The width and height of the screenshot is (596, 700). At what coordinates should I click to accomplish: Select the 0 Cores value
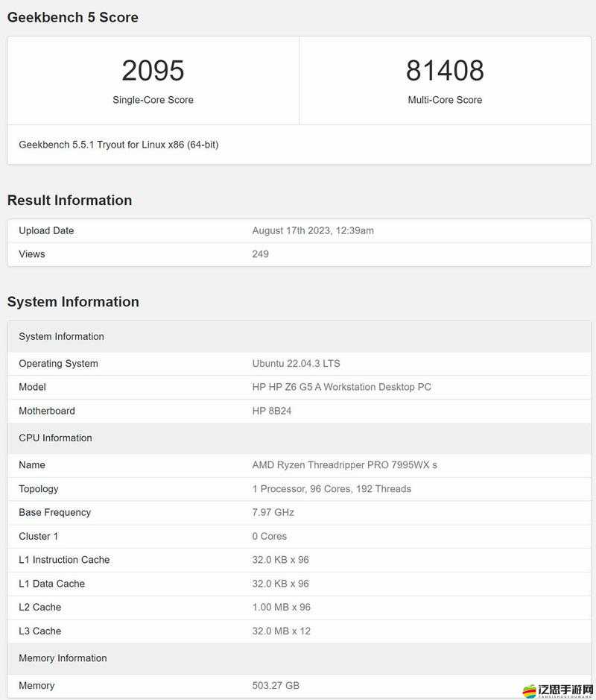tap(270, 536)
